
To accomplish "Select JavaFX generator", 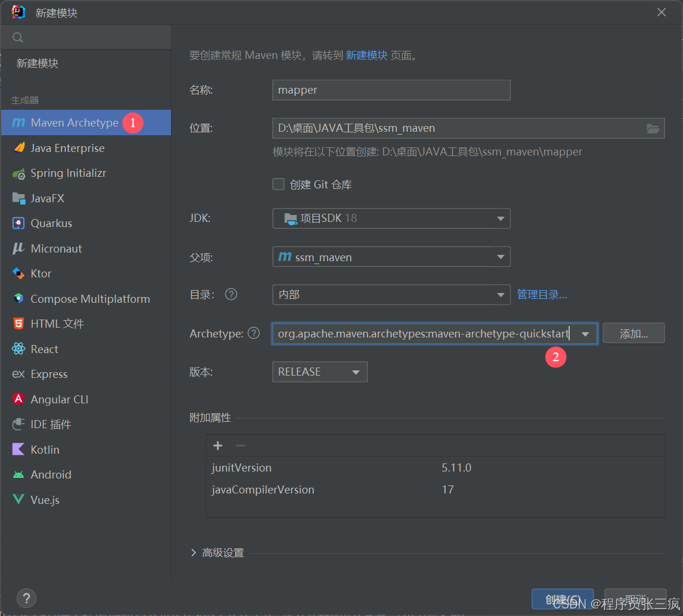I will (86, 198).
